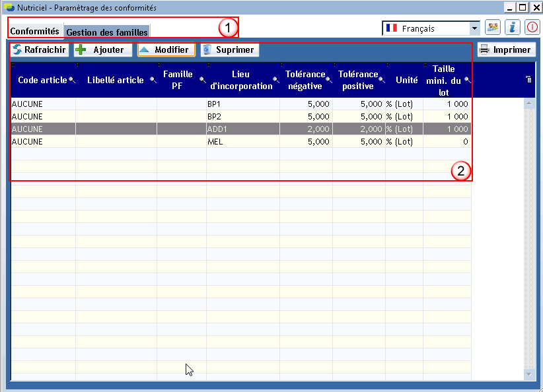This screenshot has height=392, width=543.
Task: Filter Tolérance négative column with magnifier icon
Action: point(329,80)
